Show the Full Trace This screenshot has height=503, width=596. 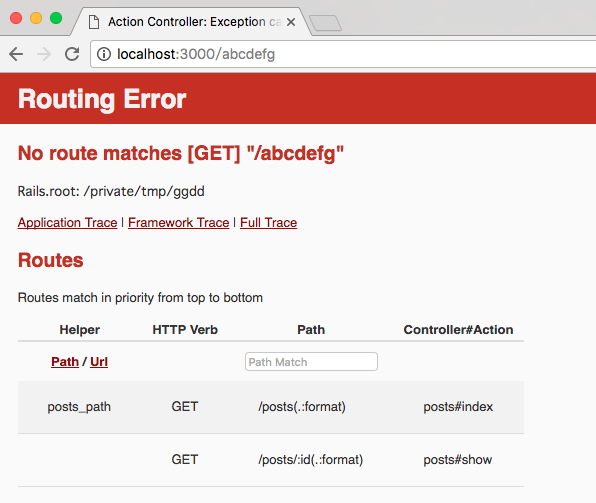coord(268,222)
